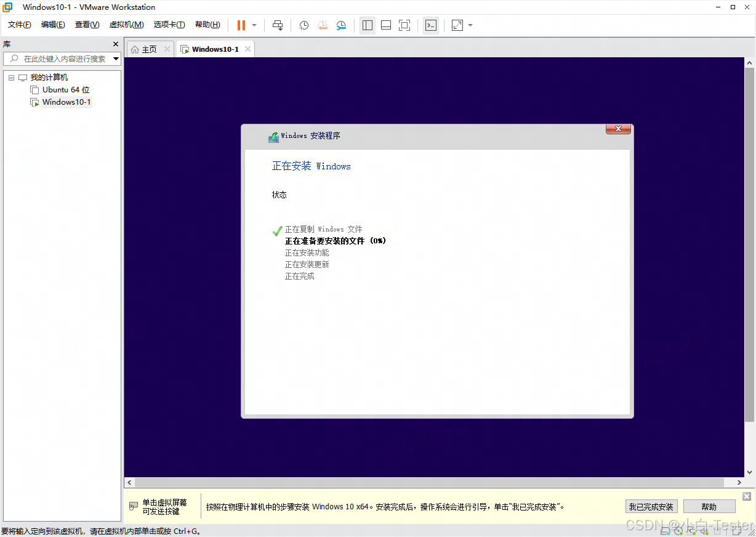The height and width of the screenshot is (537, 756).
Task: Click 正在完成 status line
Action: point(299,276)
